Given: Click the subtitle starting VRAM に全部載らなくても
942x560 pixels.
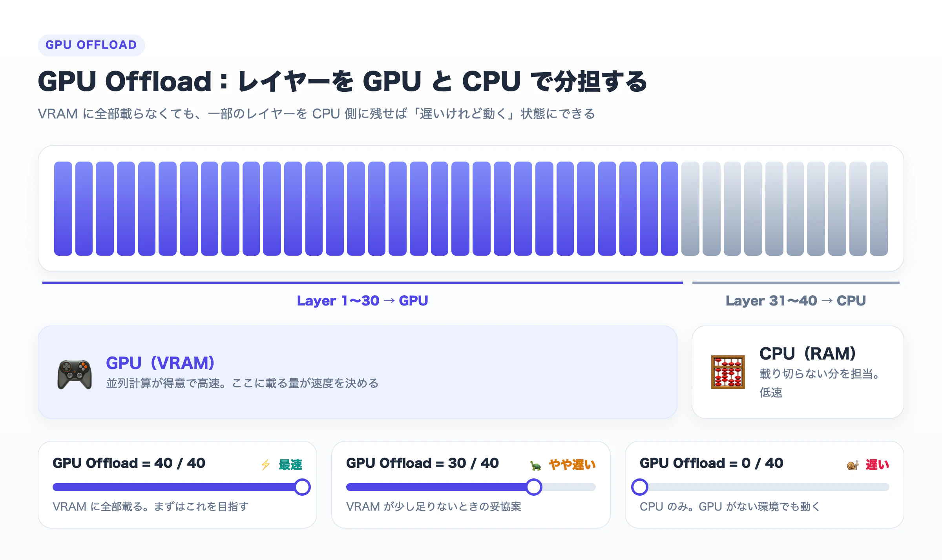Looking at the screenshot, I should (x=316, y=114).
